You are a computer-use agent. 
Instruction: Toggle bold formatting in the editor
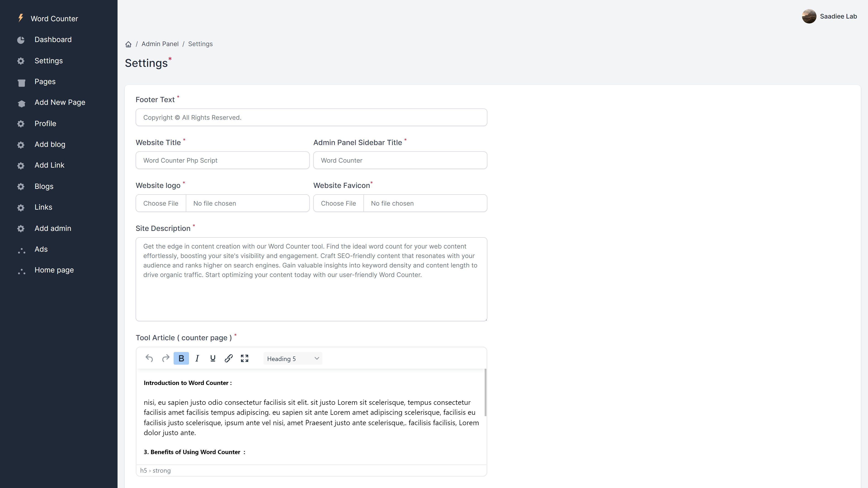[x=181, y=358]
